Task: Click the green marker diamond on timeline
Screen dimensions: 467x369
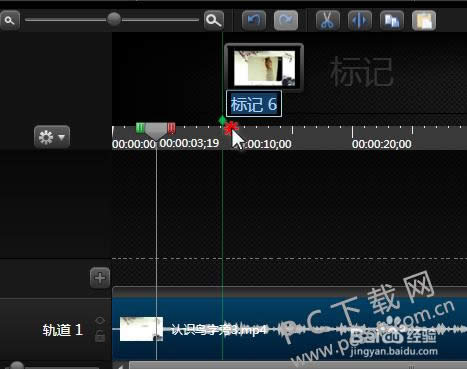Action: (222, 120)
